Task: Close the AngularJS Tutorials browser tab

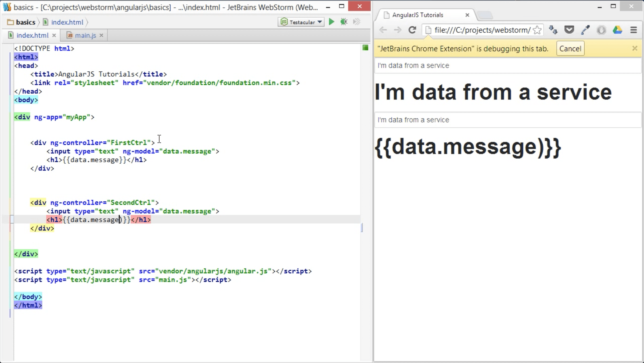Action: (467, 15)
